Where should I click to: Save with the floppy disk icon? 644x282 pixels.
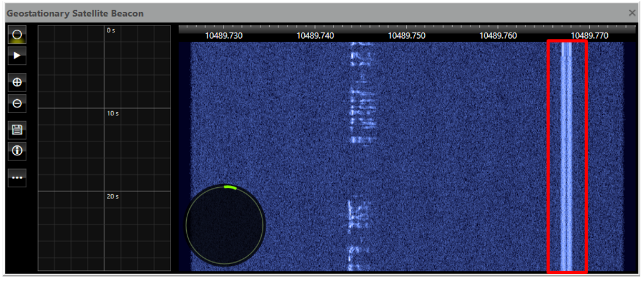(17, 130)
